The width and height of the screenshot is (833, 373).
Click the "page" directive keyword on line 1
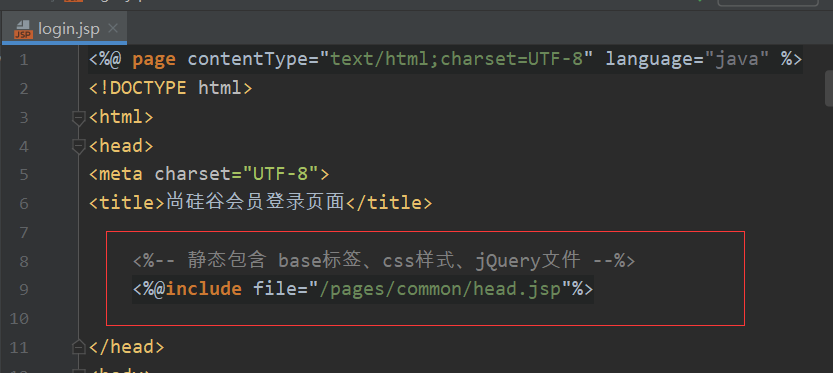point(154,60)
